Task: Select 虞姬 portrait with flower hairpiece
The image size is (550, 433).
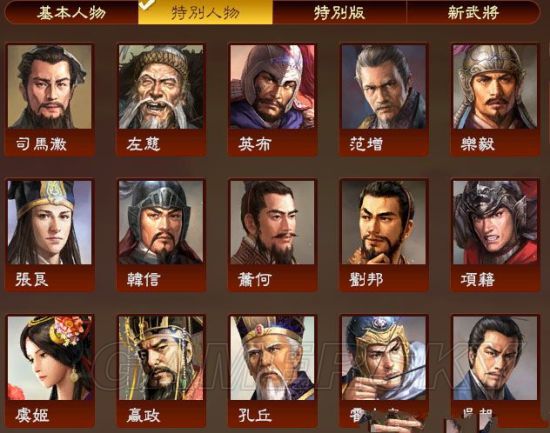Action: click(x=49, y=358)
